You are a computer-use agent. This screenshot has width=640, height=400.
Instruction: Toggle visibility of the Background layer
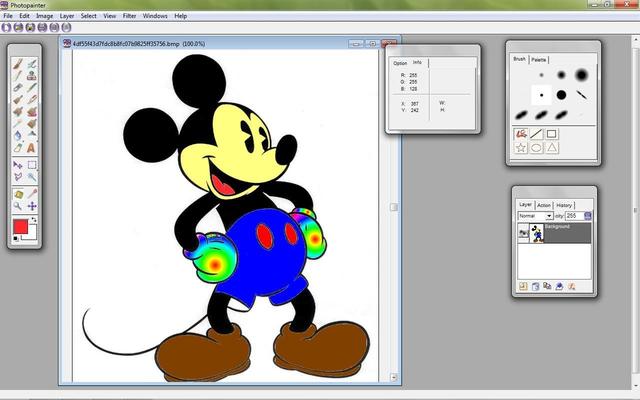coord(523,233)
